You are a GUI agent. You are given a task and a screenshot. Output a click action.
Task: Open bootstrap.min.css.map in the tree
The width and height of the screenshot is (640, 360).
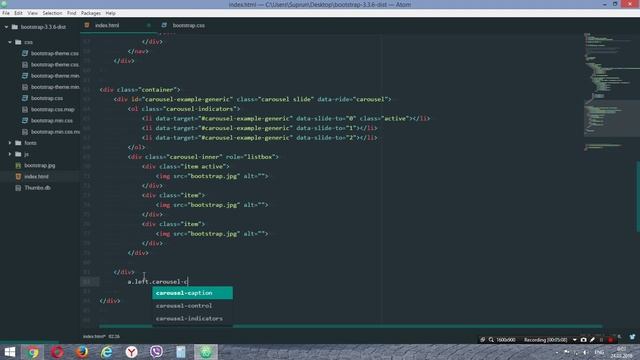(55, 132)
